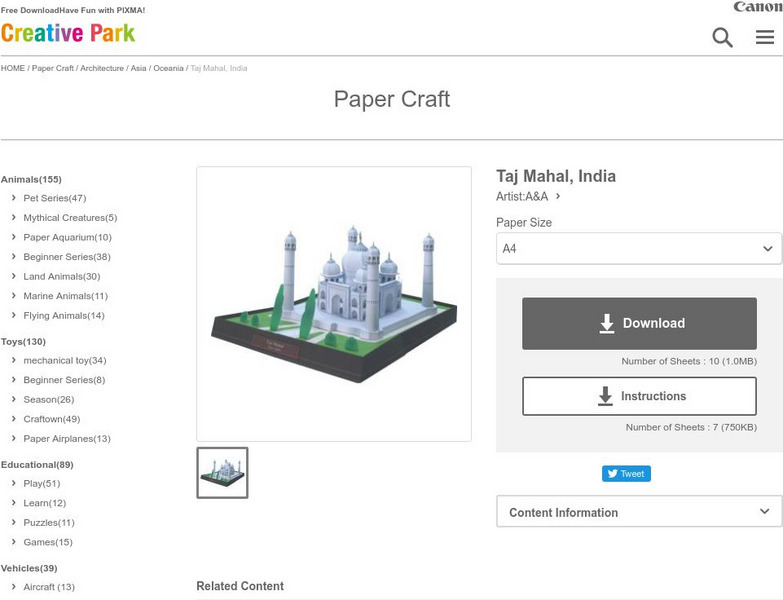Open Paper Airplanes(13) category
Viewport: 783px width, 600px height.
coord(67,438)
